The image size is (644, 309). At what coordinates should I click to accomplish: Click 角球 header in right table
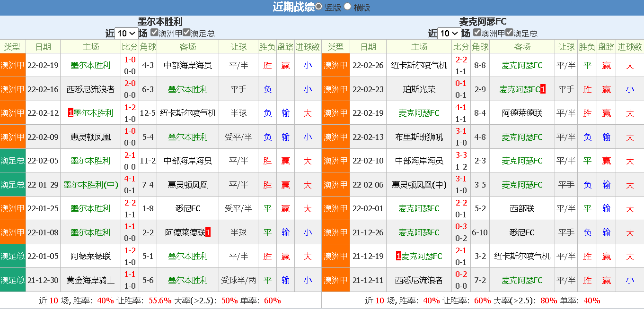480,47
